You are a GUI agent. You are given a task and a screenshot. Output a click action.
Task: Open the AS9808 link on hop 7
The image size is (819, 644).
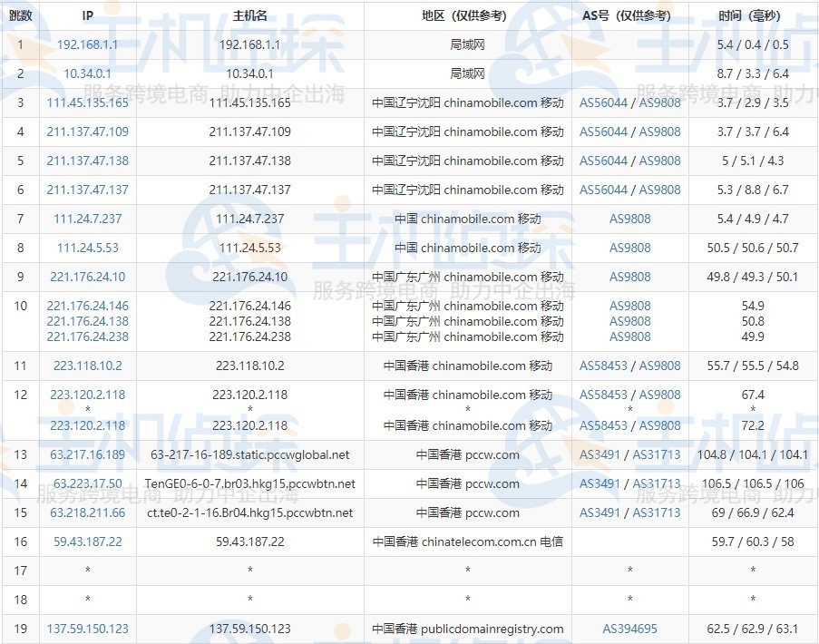pos(629,219)
